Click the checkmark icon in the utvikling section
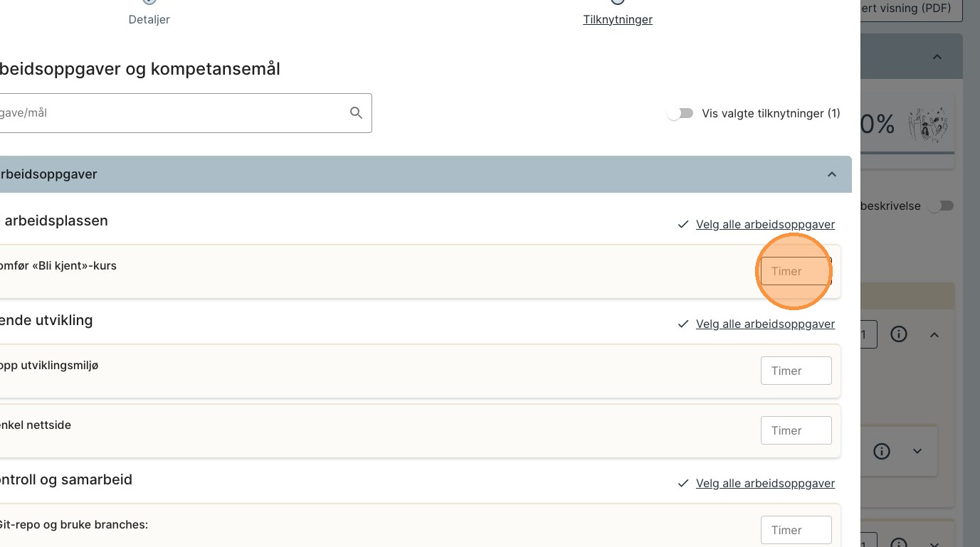Screen dimensions: 980x547 point(683,324)
